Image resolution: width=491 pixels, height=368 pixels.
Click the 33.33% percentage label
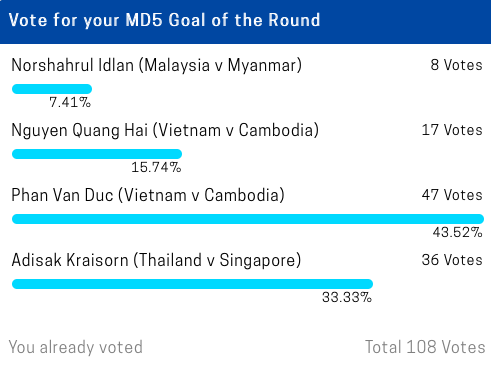click(x=347, y=297)
